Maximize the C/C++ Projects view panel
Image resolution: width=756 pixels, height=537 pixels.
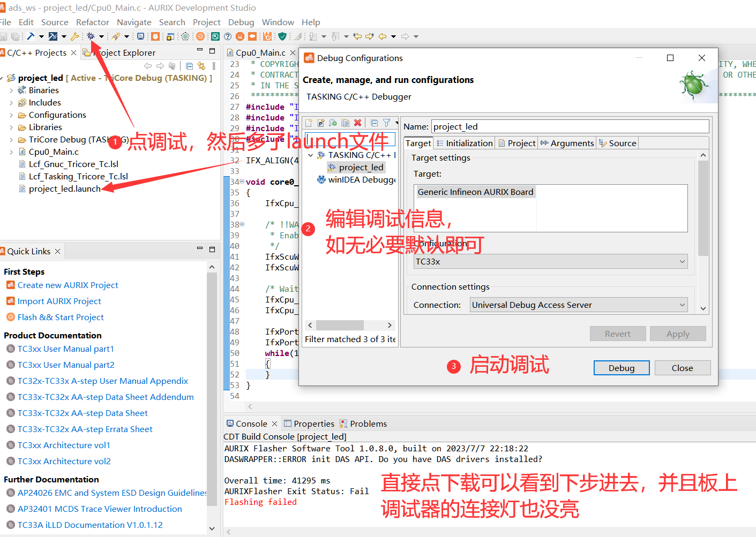coord(212,51)
